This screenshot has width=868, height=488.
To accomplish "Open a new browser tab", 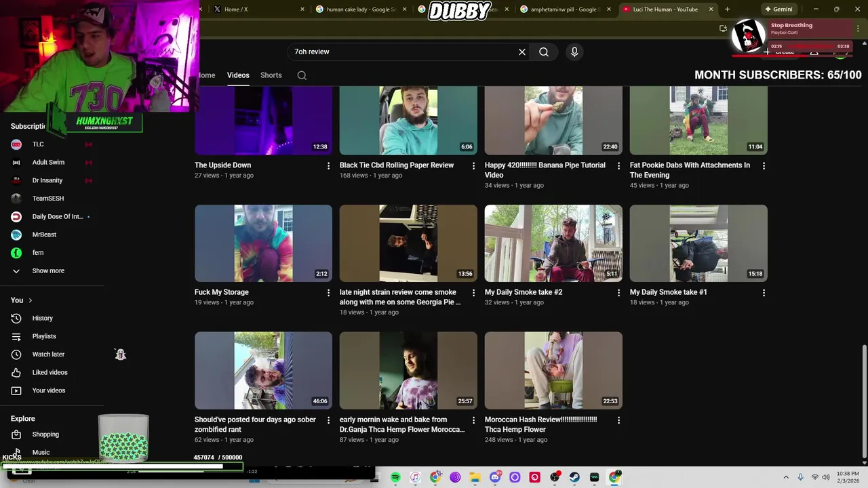I will click(x=727, y=9).
